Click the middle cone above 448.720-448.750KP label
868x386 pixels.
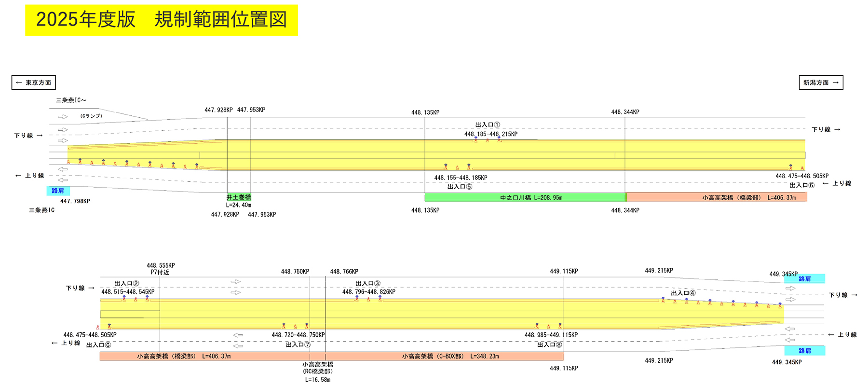click(x=295, y=327)
